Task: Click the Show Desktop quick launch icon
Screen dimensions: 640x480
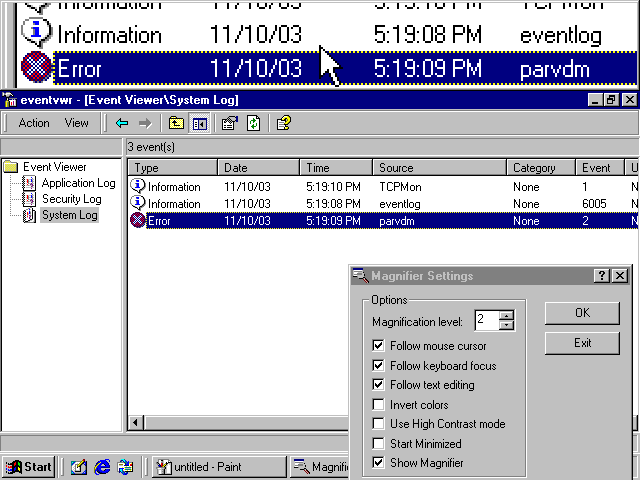Action: pos(78,467)
